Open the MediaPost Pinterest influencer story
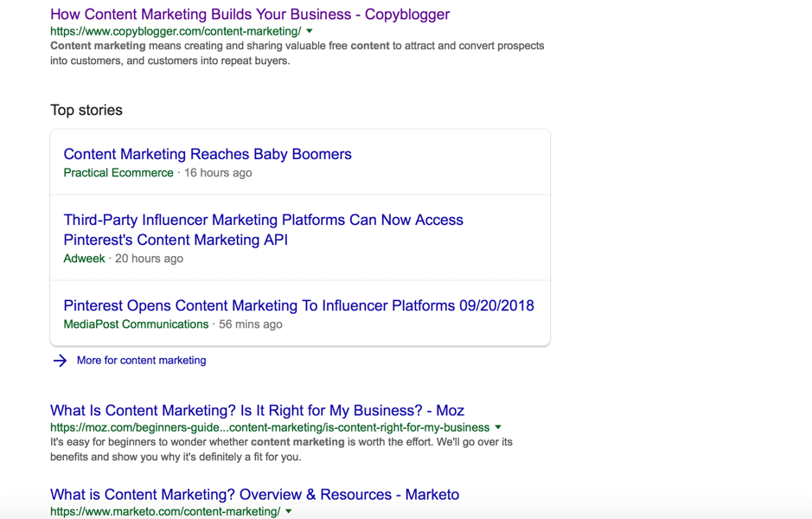The height and width of the screenshot is (519, 812). click(298, 305)
